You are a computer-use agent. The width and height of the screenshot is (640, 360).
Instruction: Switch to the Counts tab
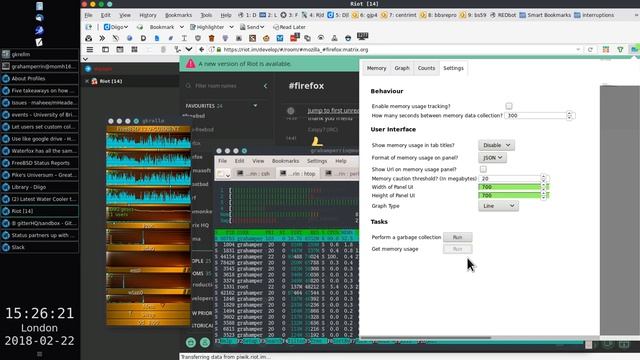click(x=426, y=68)
